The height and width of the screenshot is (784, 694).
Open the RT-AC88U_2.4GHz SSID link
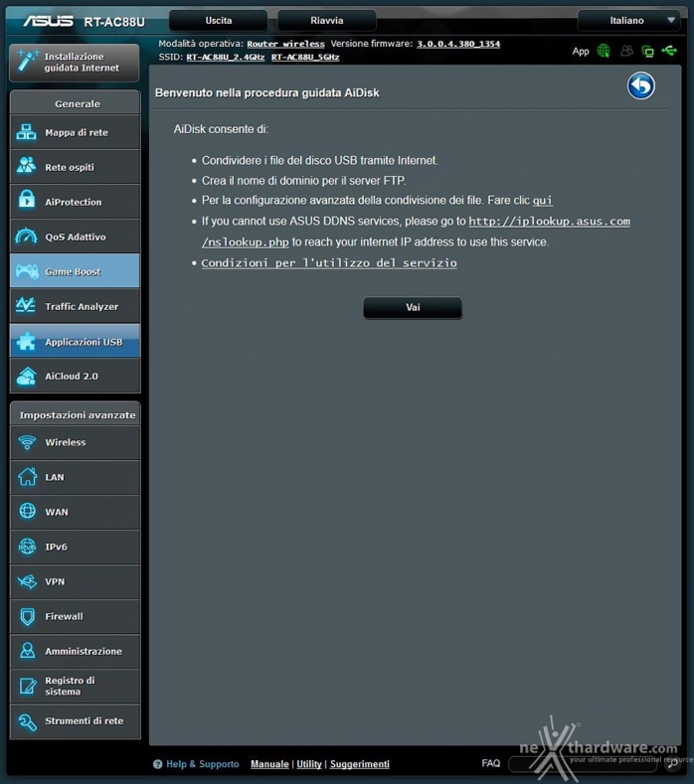pos(226,57)
